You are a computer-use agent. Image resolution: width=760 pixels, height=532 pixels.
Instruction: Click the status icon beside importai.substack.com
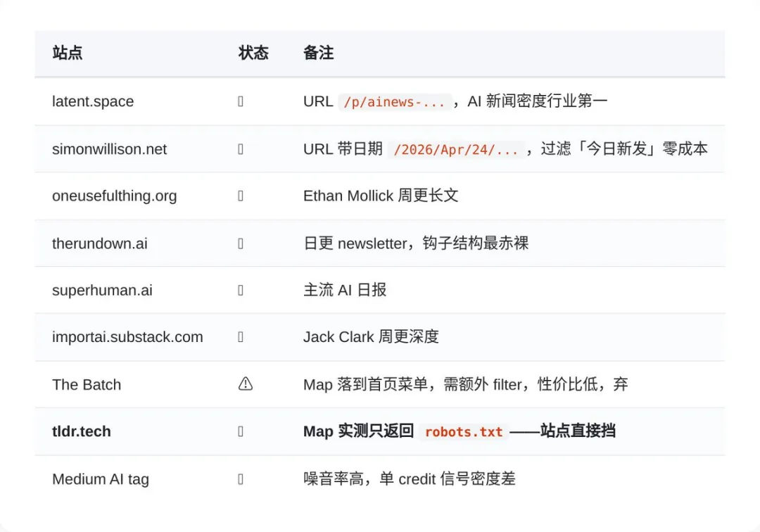pos(241,337)
